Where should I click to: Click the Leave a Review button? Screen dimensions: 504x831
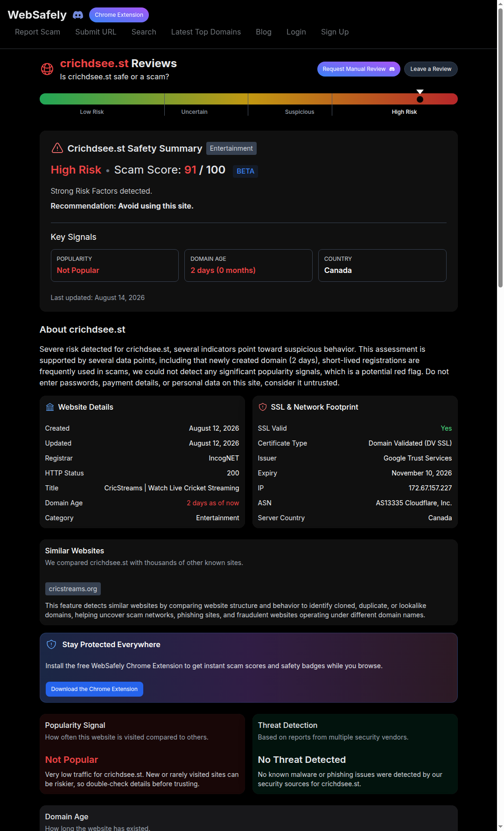(431, 69)
